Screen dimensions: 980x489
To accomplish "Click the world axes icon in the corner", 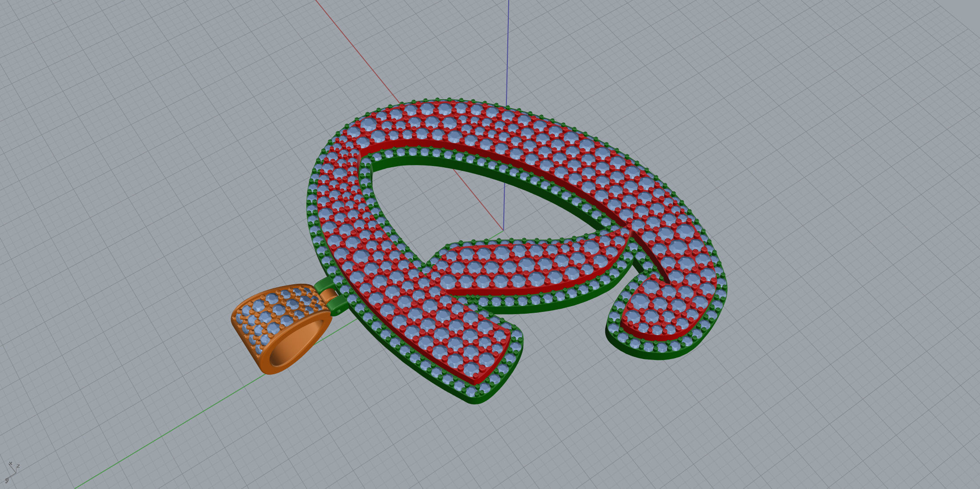I will coord(12,473).
